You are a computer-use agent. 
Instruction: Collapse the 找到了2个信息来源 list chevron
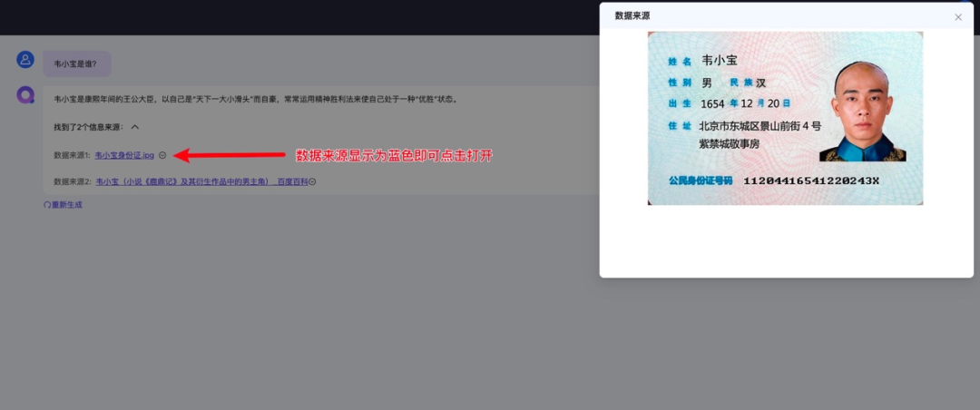coord(135,127)
